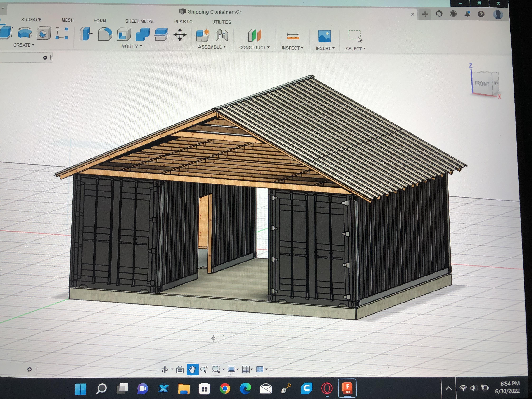Open the MODIFY dropdown menu
Screen dimensions: 532x399
(x=132, y=46)
